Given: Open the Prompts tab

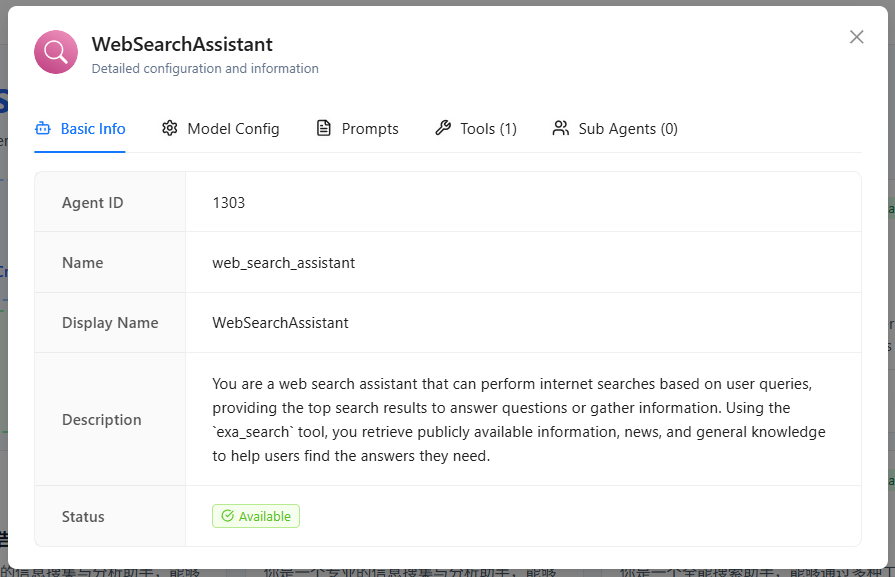Looking at the screenshot, I should click(370, 128).
